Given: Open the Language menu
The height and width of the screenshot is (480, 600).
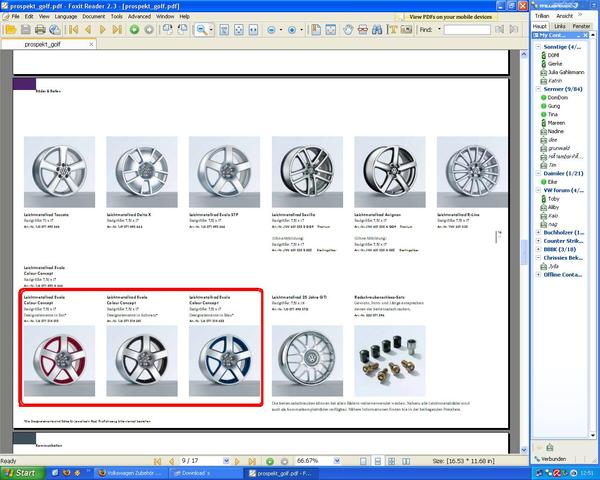Looking at the screenshot, I should point(66,16).
